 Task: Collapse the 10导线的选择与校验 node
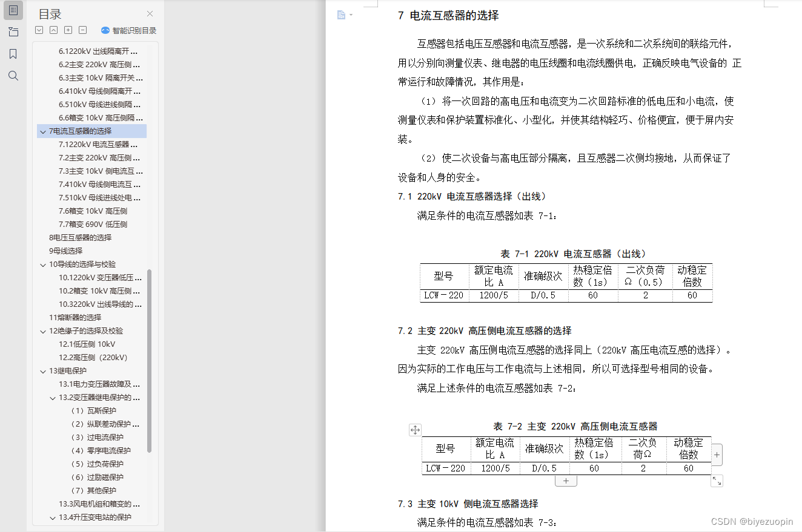tap(42, 264)
